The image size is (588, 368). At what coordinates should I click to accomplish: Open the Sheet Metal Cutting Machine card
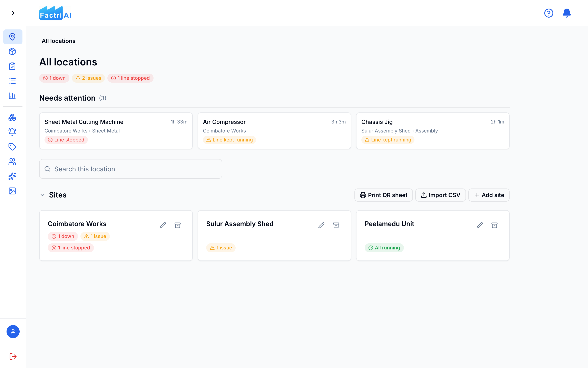click(116, 131)
